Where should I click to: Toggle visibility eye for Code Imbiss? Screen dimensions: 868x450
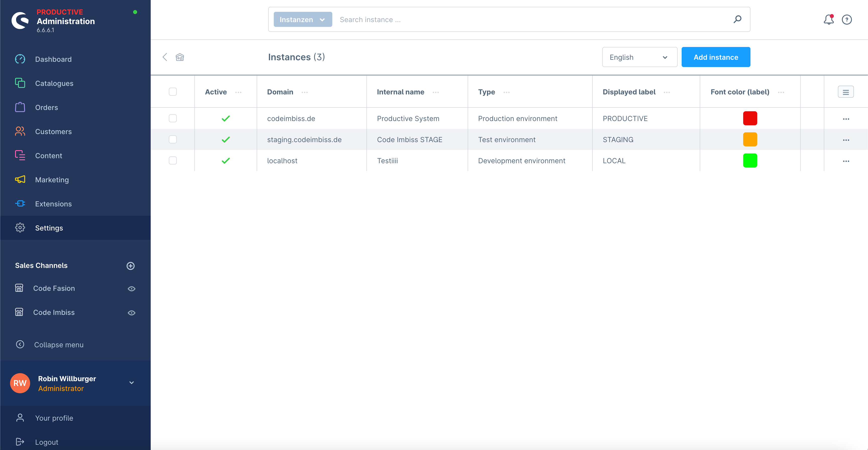(x=132, y=313)
